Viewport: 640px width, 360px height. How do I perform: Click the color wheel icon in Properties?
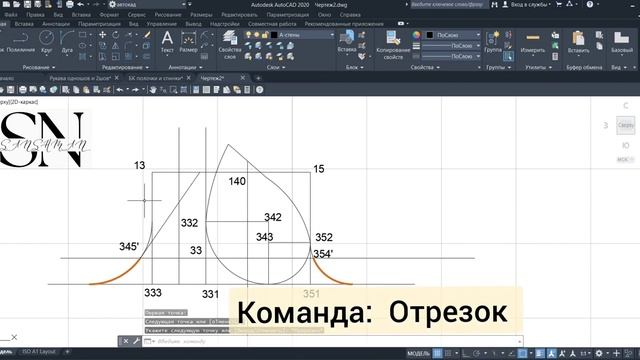tap(416, 35)
